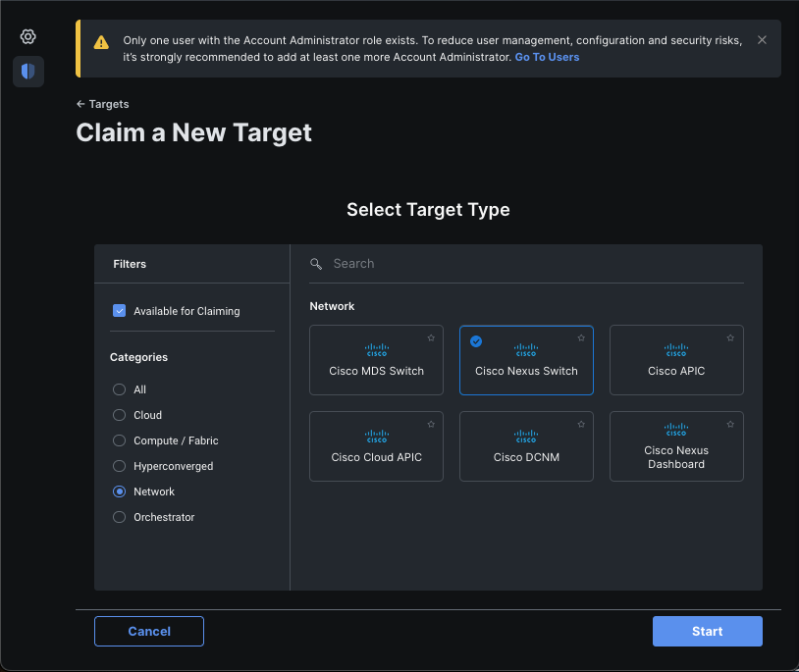Follow the Go To Users link
Viewport: 799px width, 672px height.
547,57
